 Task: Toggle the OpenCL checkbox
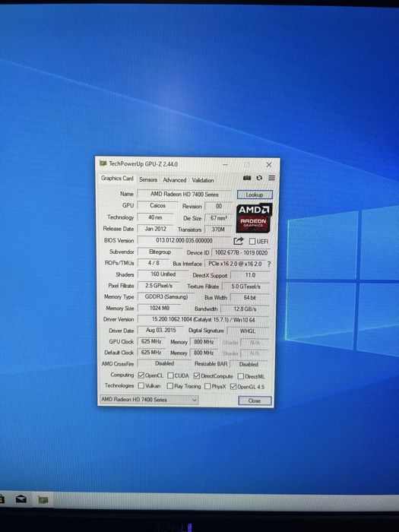click(141, 375)
